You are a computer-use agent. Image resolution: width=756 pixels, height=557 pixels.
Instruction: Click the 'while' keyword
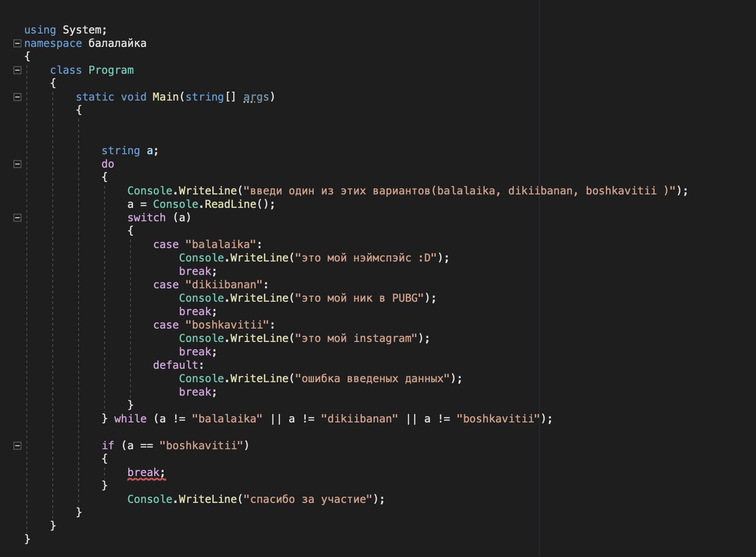point(130,419)
